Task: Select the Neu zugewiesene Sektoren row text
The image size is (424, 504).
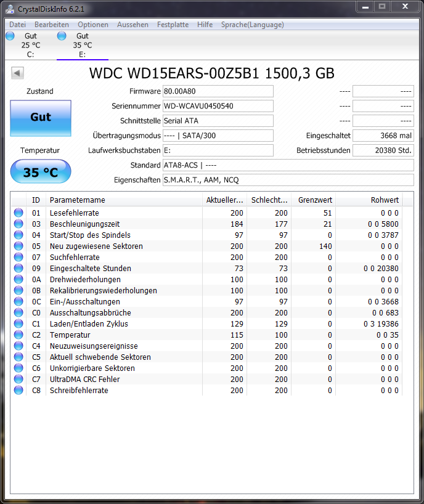Action: [x=96, y=246]
